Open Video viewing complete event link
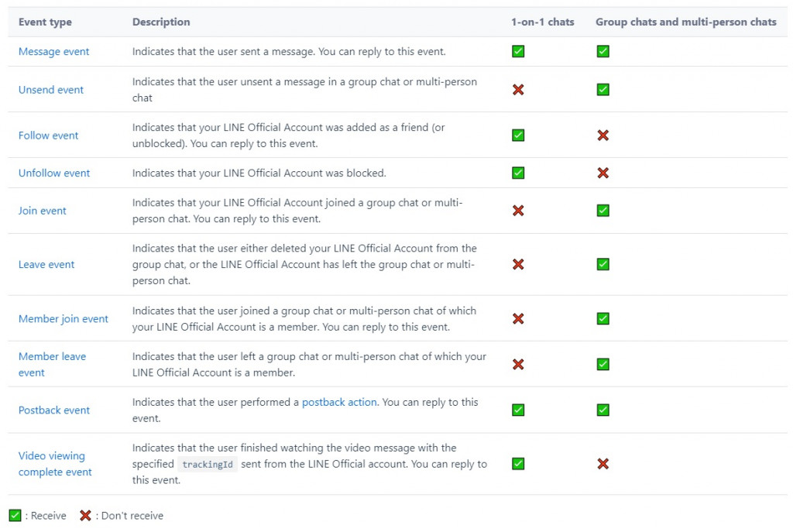This screenshot has height=532, width=793. click(52, 456)
